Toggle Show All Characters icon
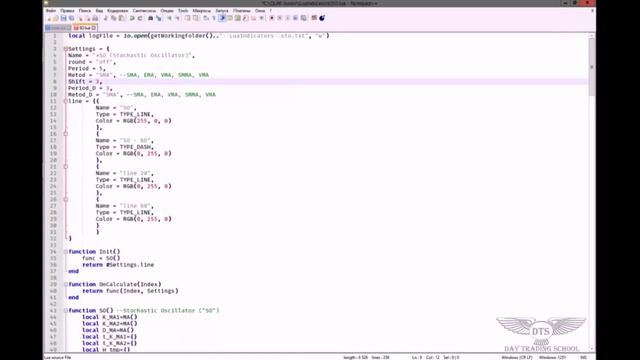The width and height of the screenshot is (640, 360). click(214, 18)
